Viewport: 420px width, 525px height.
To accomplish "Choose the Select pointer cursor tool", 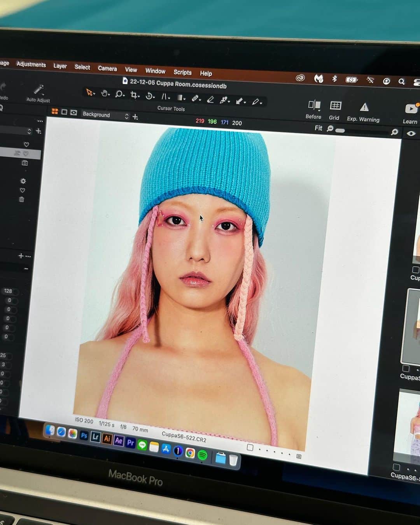I will pyautogui.click(x=89, y=92).
